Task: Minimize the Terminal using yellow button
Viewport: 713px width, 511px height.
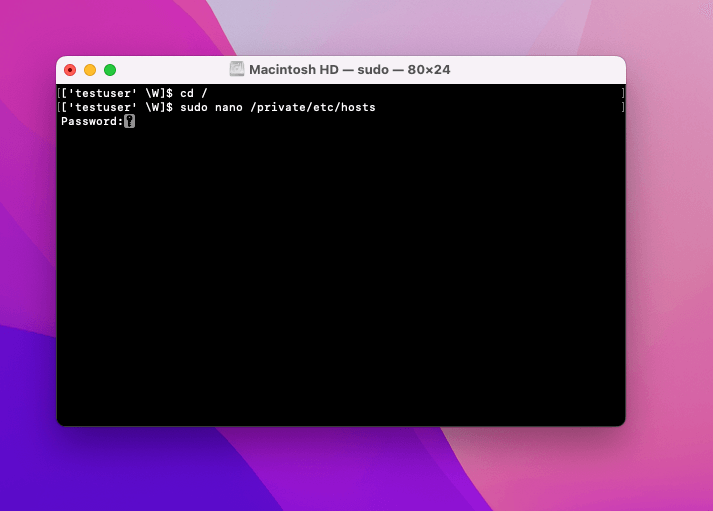Action: click(90, 70)
